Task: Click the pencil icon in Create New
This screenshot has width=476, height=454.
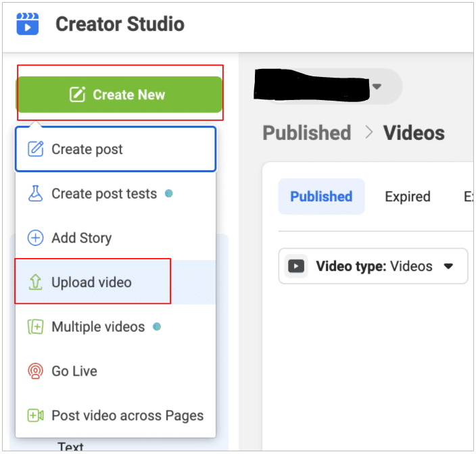Action: [77, 95]
